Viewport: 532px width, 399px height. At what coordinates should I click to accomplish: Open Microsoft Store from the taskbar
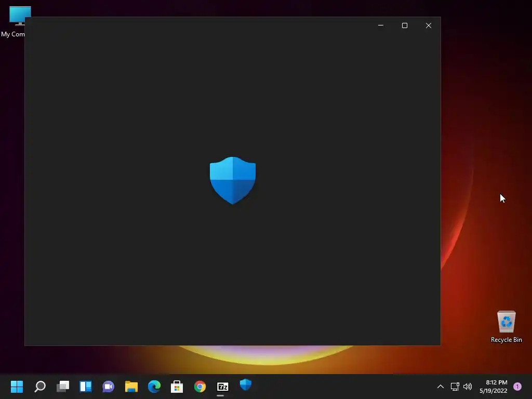[177, 387]
